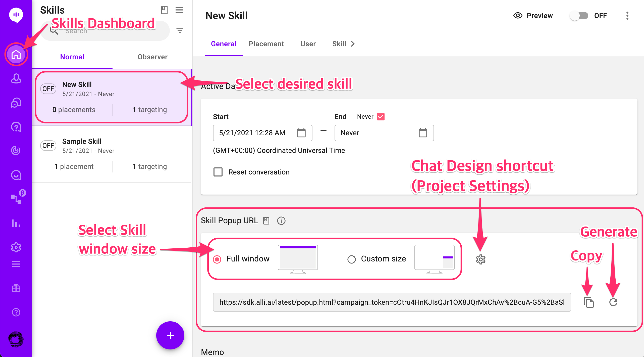The width and height of the screenshot is (644, 357).
Task: Switch to the Observer tab
Action: point(152,57)
